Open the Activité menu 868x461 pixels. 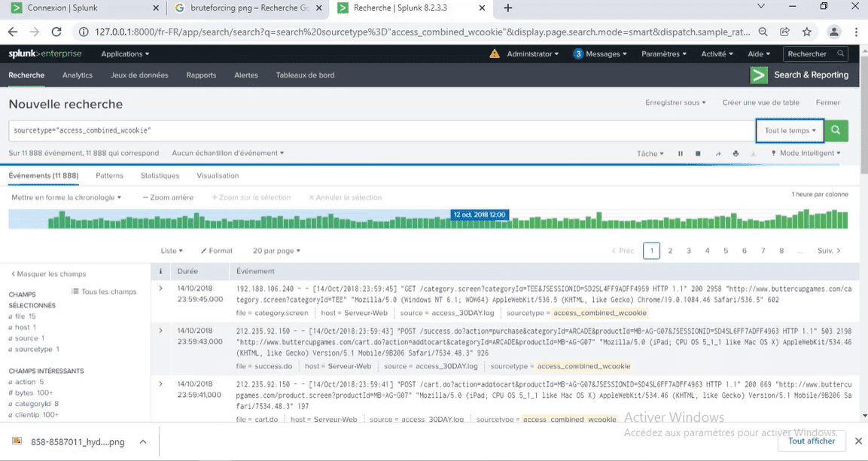(717, 53)
